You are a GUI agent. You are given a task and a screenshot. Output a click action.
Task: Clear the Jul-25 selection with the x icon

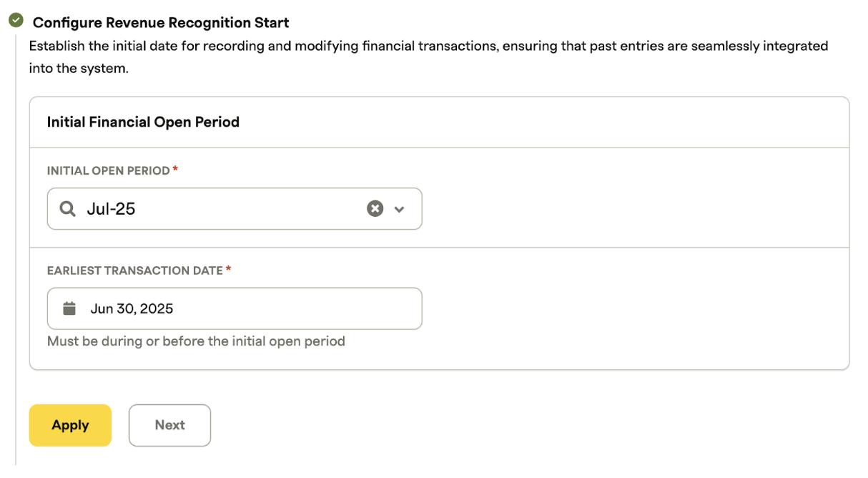[x=375, y=208]
